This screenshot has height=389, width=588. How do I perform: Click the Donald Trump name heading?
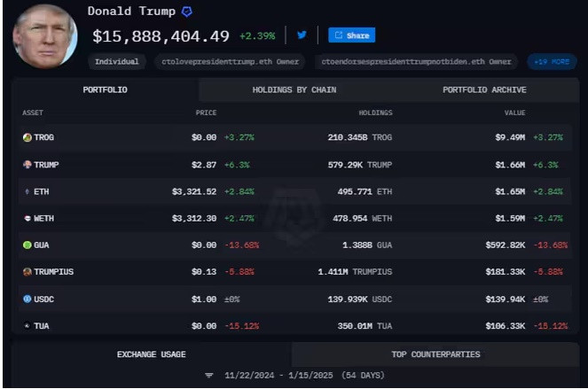(131, 12)
